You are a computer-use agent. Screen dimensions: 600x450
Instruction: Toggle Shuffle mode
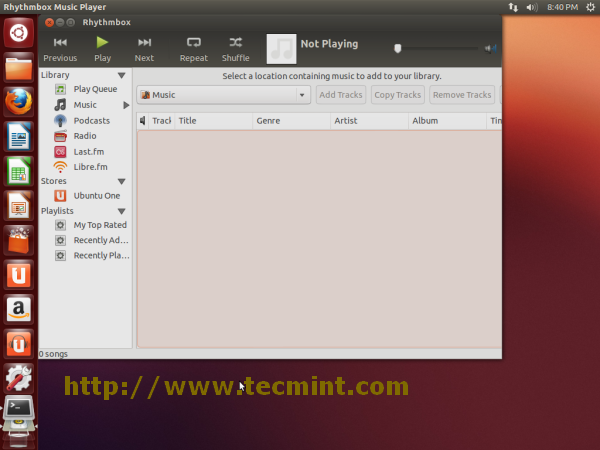click(236, 50)
